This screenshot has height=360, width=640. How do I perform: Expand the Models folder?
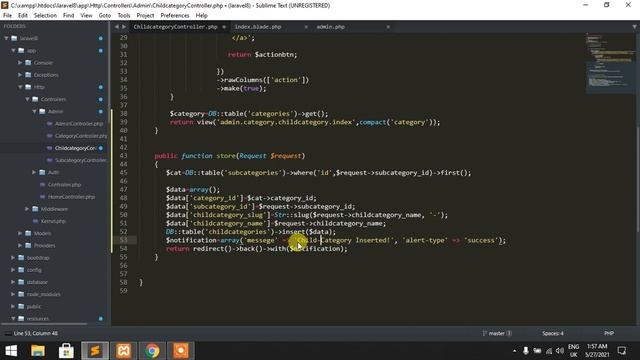20,233
